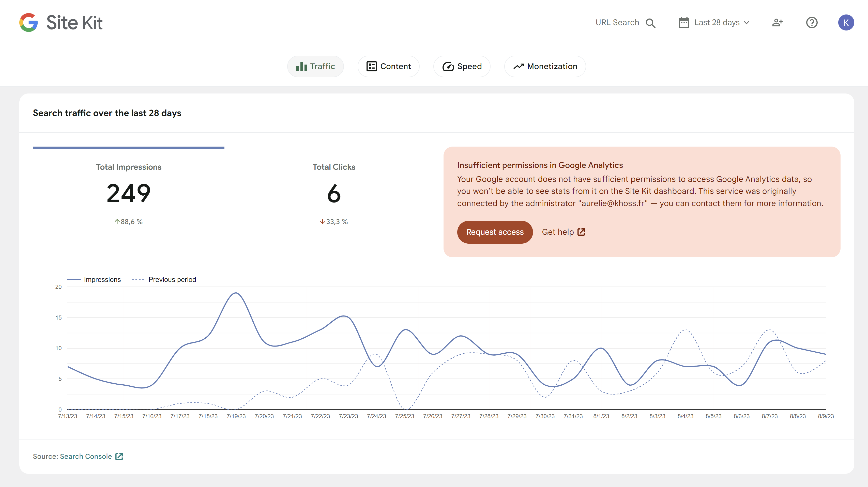Go to the Monetization tab
Screen dimensions: 868x487
pos(545,66)
